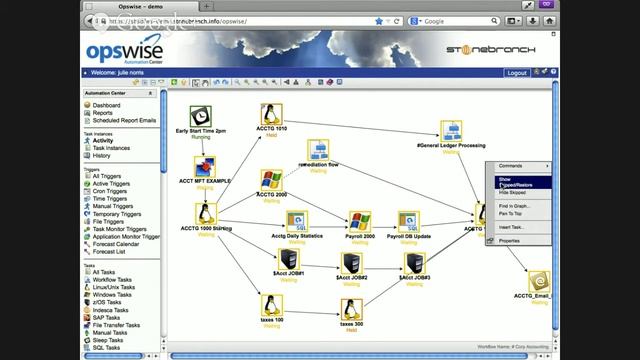Open Dashboard in the sidebar
640x360 pixels.
coord(106,105)
